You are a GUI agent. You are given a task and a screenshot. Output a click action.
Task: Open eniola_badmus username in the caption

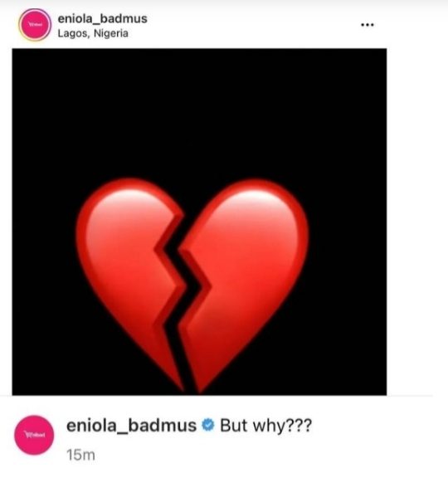pos(131,426)
